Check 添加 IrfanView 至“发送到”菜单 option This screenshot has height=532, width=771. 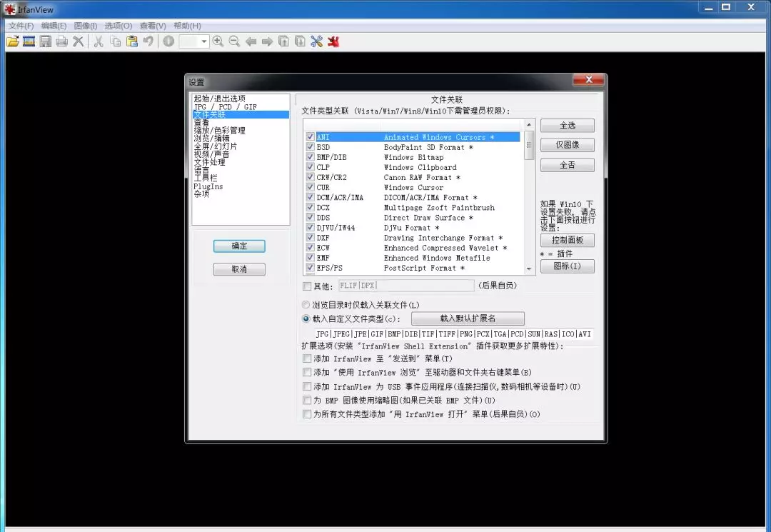point(307,358)
